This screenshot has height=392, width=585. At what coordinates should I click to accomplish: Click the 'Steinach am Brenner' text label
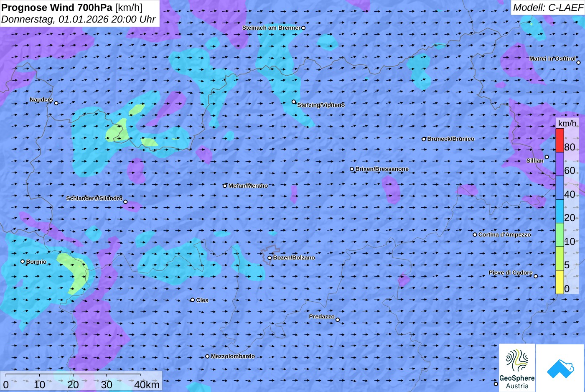pos(272,28)
